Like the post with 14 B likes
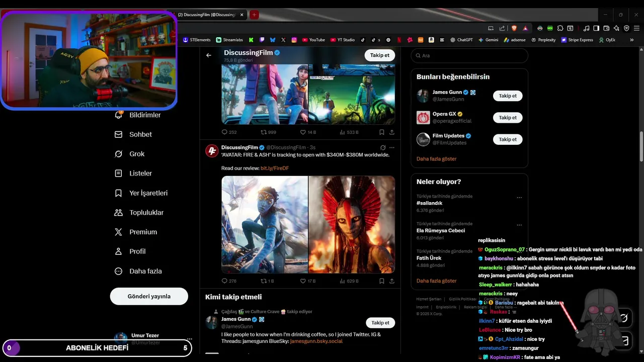The image size is (644, 362). [308, 132]
